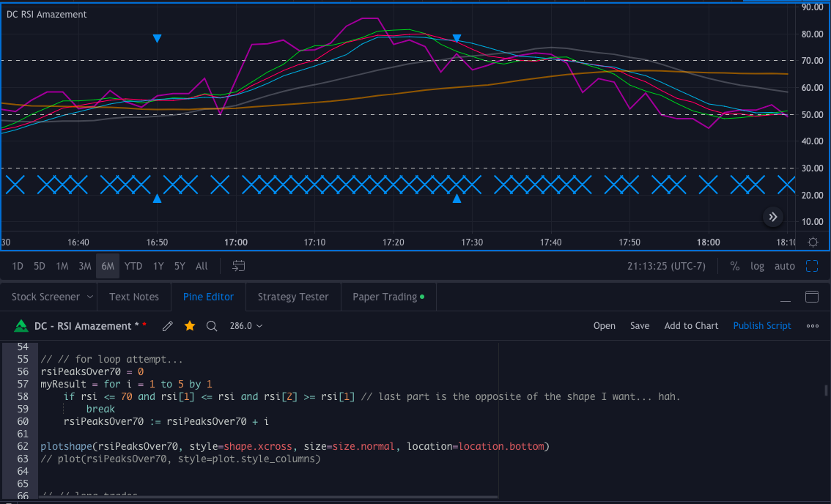Image resolution: width=831 pixels, height=504 pixels.
Task: Open chart settings gear icon
Action: [x=813, y=242]
